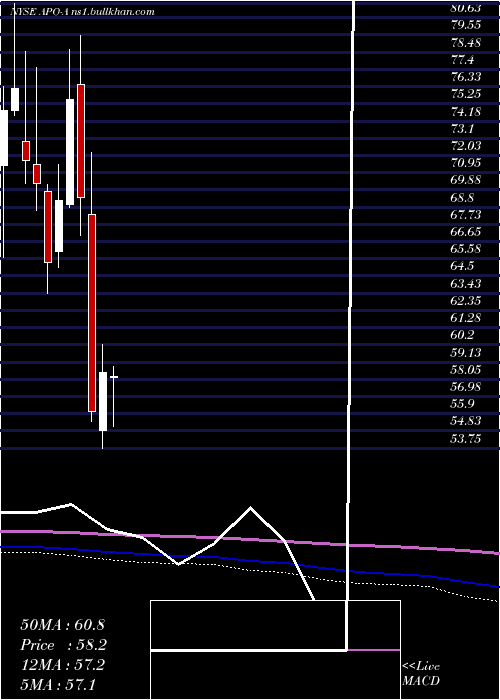
Task: Click the 66.65 price value
Action: click(x=466, y=232)
